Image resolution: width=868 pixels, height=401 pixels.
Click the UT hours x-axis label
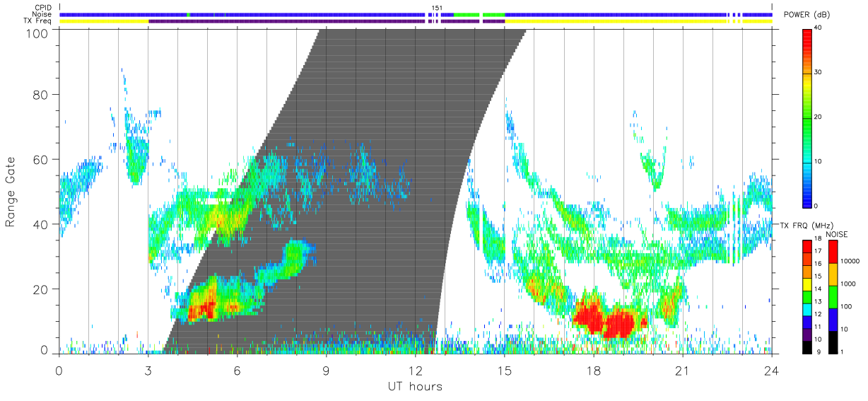tap(414, 386)
